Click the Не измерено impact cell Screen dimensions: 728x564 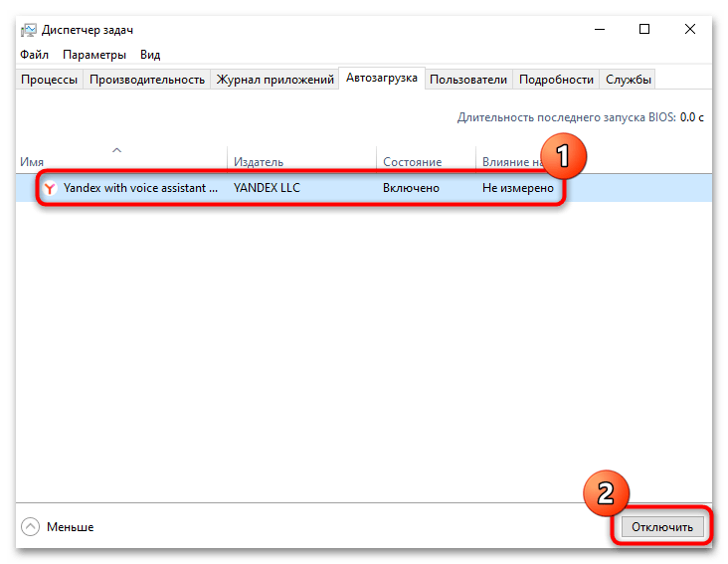[518, 188]
